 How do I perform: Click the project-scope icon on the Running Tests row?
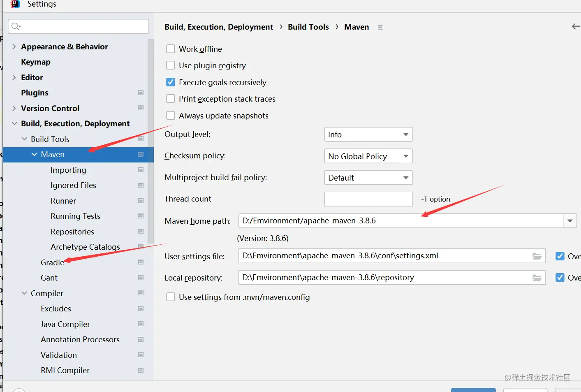coord(141,216)
